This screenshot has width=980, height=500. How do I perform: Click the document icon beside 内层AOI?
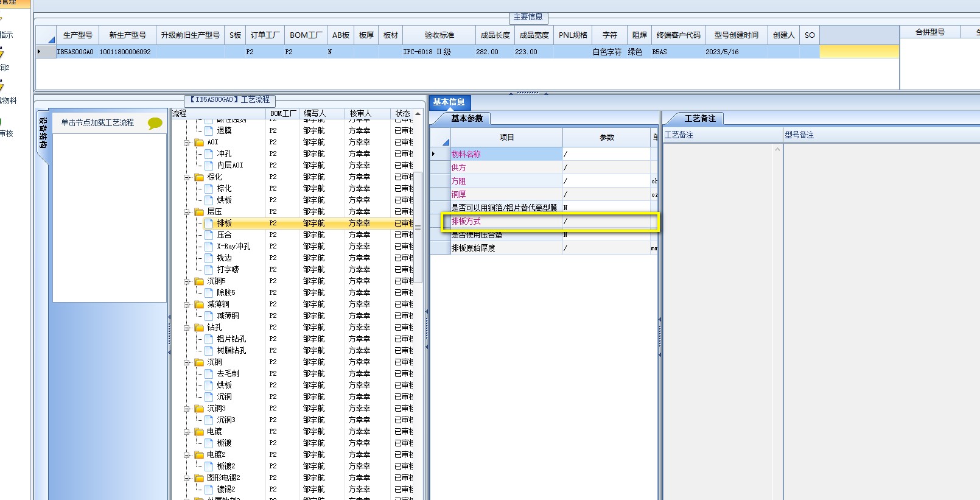click(x=209, y=165)
